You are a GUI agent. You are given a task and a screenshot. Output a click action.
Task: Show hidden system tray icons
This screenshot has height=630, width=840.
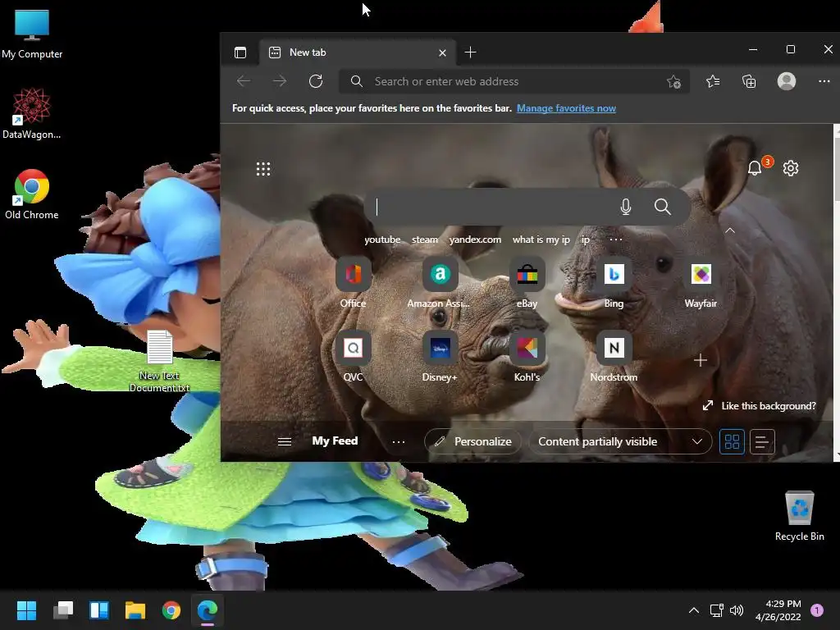pos(694,610)
